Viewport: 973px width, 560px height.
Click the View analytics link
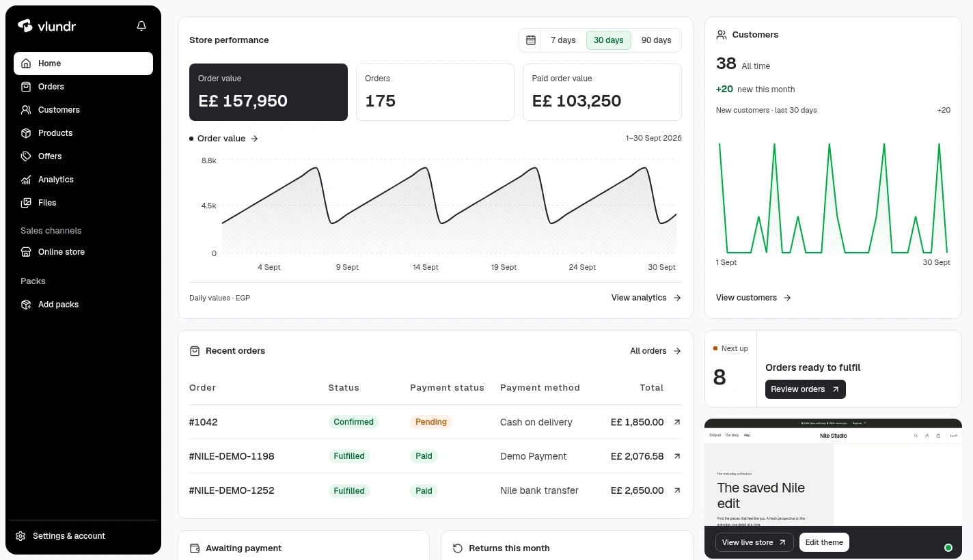click(646, 298)
